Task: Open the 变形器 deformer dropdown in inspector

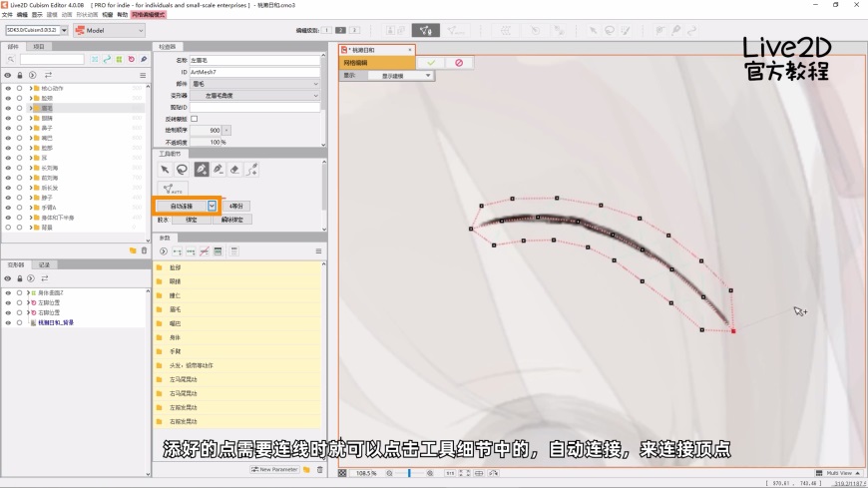Action: pyautogui.click(x=254, y=95)
